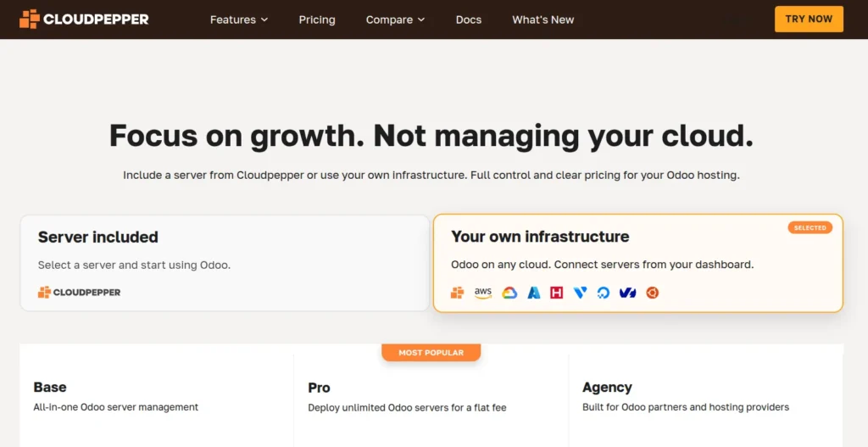Click the 'Include a server from Cloudpepper' subtitle
Viewport: 868px width, 447px height.
point(431,175)
